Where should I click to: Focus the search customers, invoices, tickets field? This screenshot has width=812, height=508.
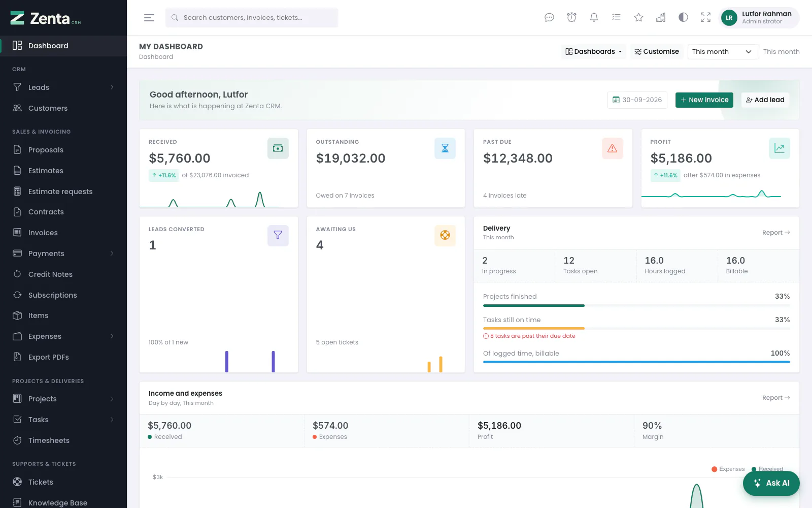(252, 18)
